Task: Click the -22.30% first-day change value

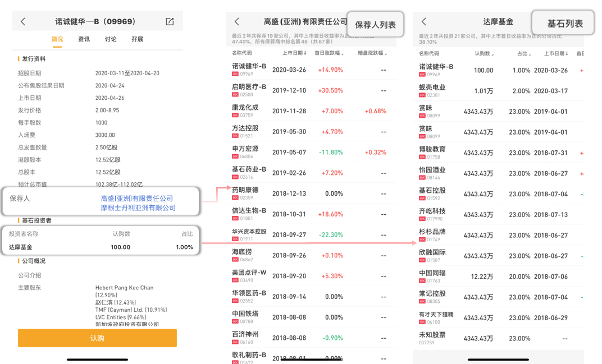Action: coord(331,235)
